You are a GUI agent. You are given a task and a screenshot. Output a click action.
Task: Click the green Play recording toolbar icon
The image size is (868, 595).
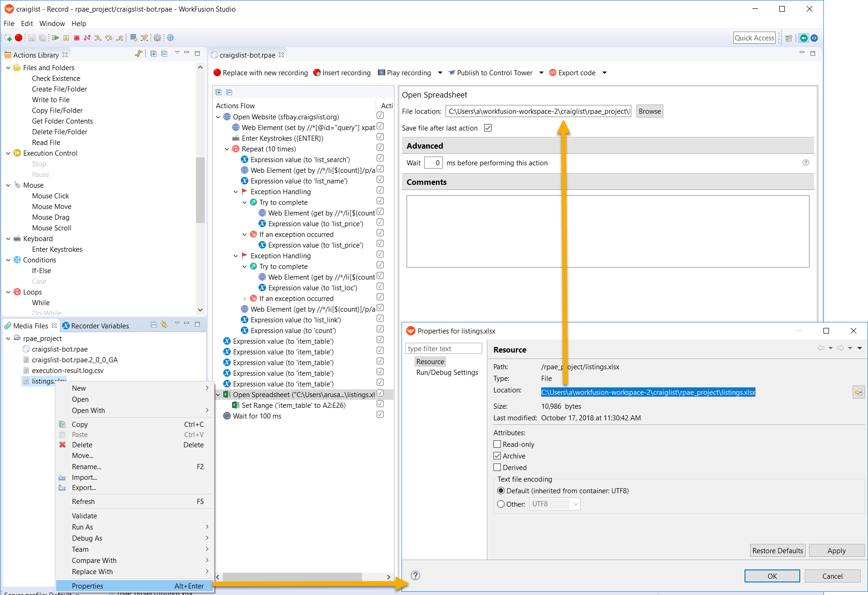[55, 38]
